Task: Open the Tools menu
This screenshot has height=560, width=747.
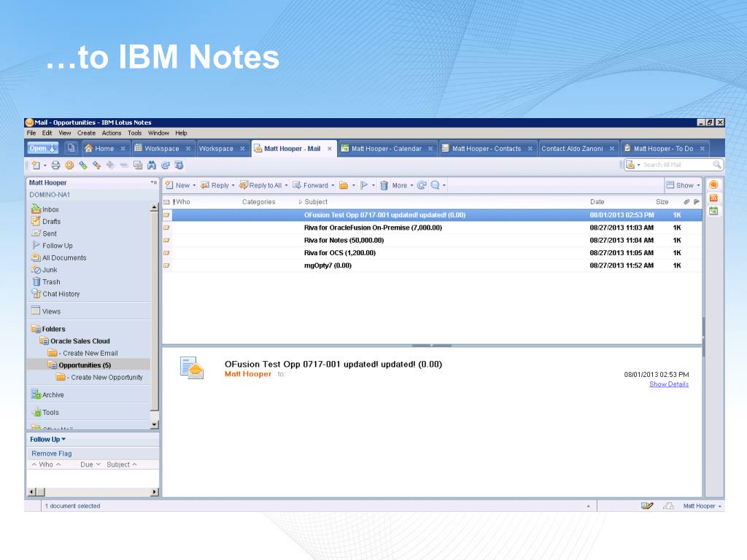Action: click(x=135, y=133)
